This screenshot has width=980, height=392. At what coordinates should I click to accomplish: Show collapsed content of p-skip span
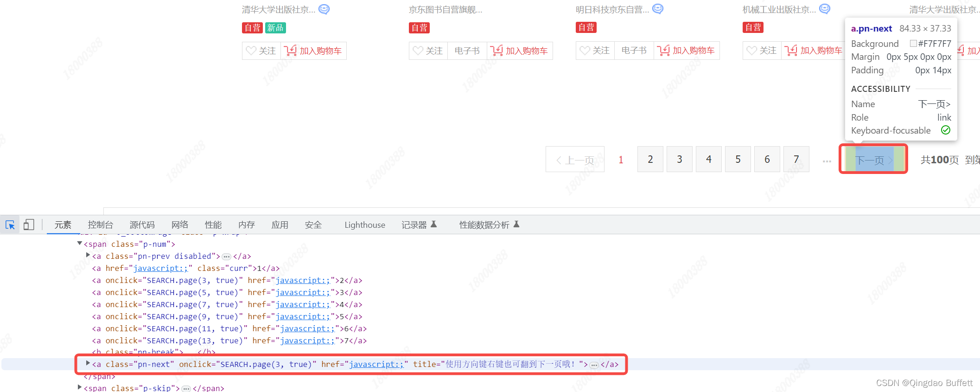point(186,389)
